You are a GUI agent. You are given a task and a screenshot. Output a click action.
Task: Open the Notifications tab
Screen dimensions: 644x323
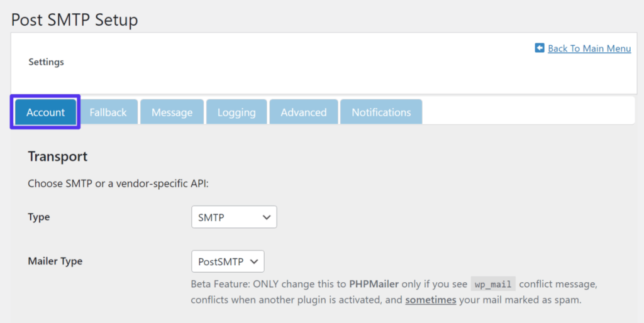381,112
